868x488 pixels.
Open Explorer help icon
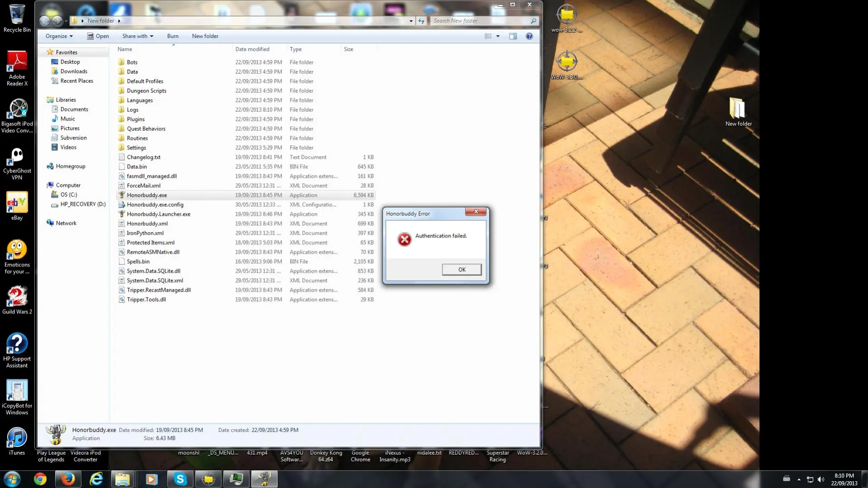(x=529, y=36)
